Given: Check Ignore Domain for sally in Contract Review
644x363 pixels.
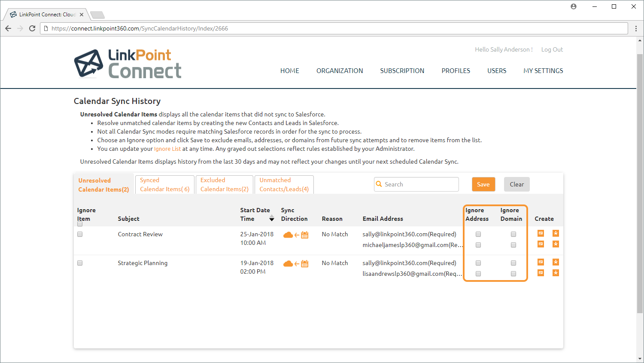Looking at the screenshot, I should 513,234.
